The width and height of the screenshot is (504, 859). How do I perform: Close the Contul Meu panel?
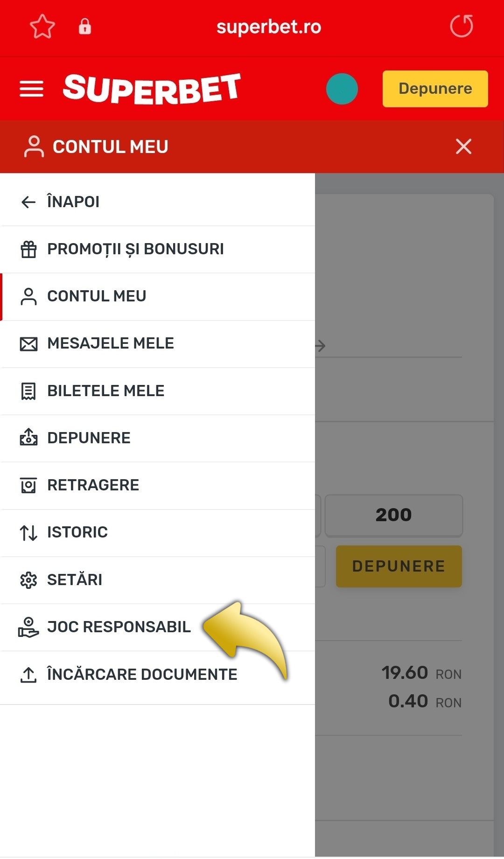463,147
